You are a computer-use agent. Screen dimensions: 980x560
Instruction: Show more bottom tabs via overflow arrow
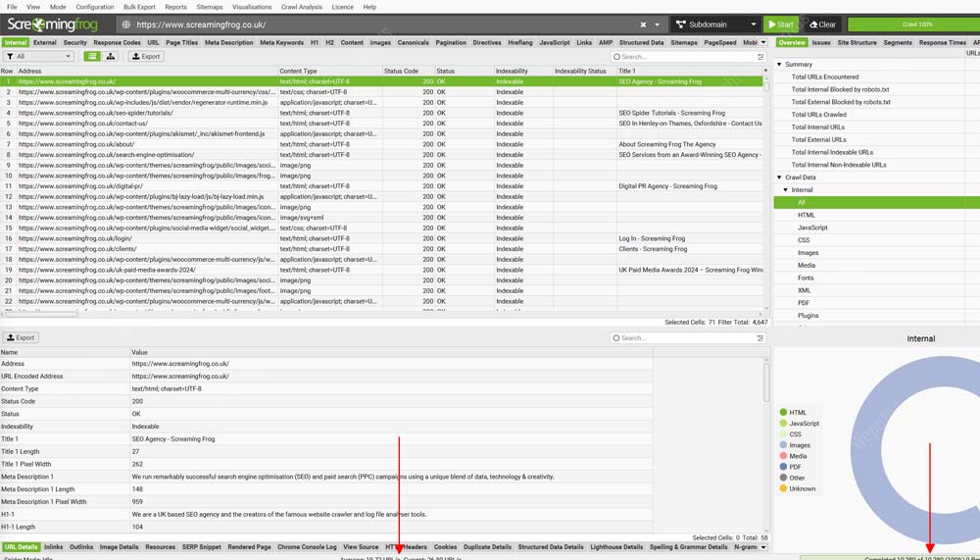tap(763, 547)
